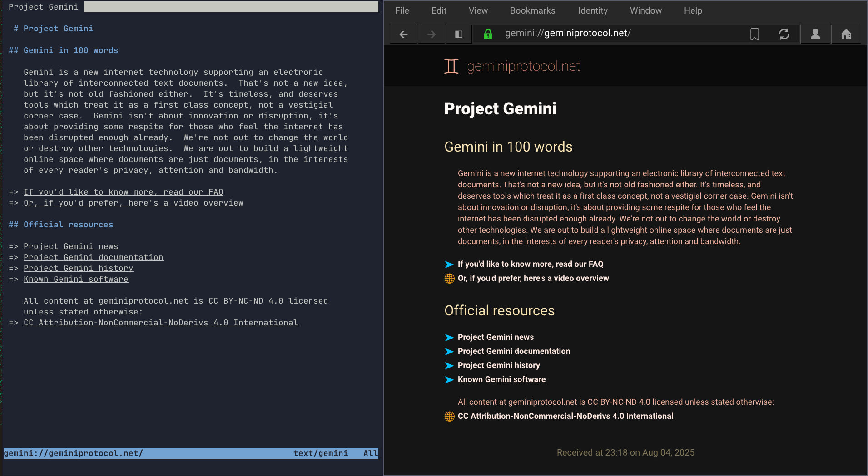868x476 pixels.
Task: Open the CC Attribution-NonCommercial-NoDerivs license link
Action: click(565, 416)
